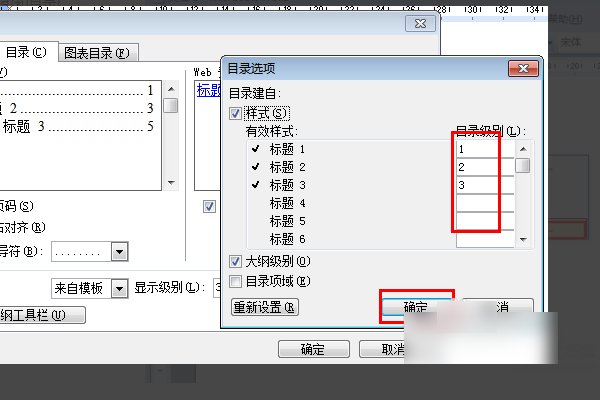600x400 pixels.
Task: Select 标题 3 in the styles list
Action: click(287, 185)
